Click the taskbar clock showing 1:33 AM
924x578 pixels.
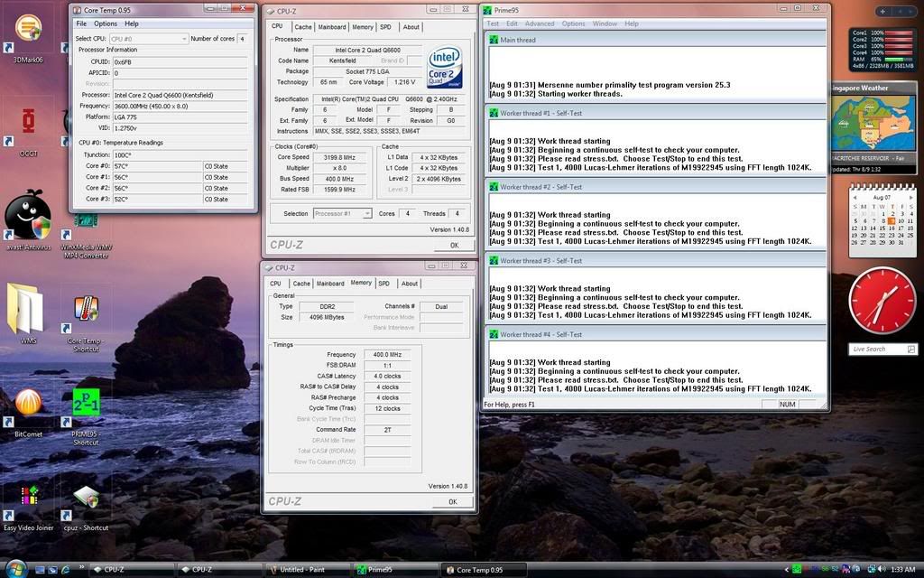(902, 570)
